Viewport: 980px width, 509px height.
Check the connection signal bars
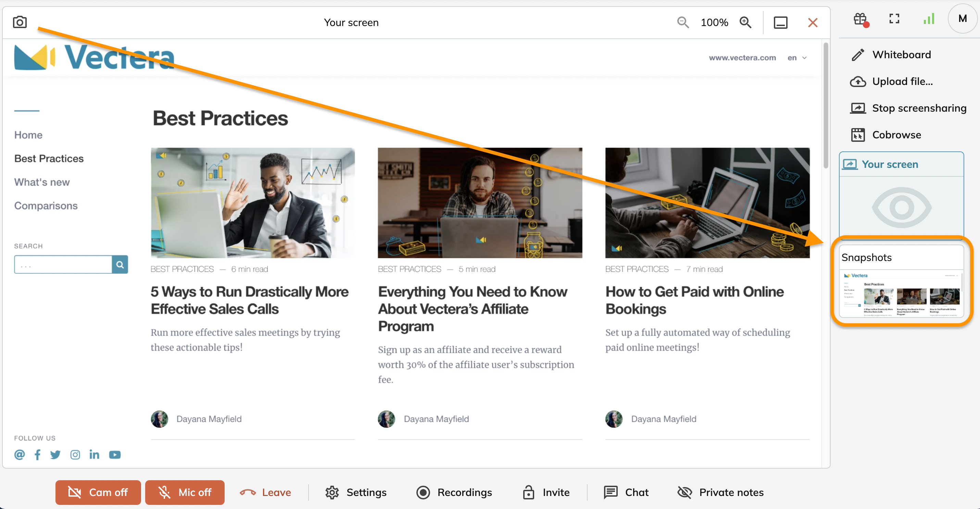(x=929, y=18)
